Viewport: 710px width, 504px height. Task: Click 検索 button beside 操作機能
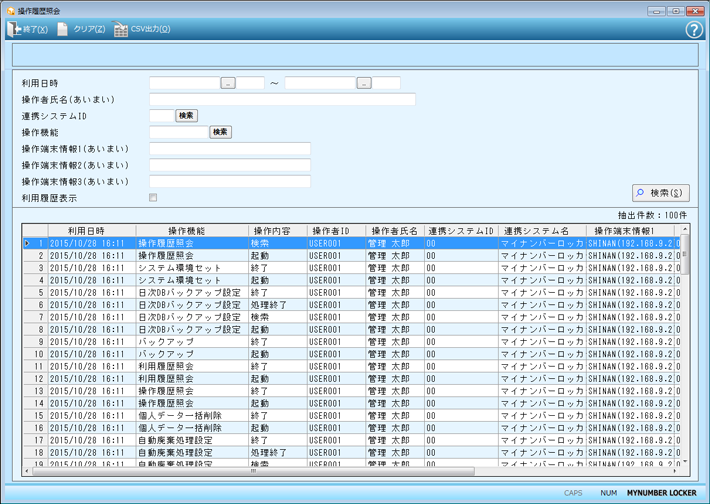(220, 132)
